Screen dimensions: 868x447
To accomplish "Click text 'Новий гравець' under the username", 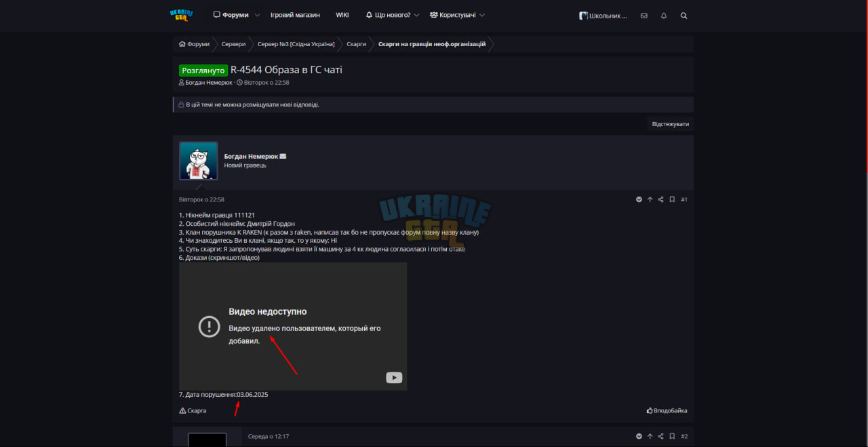I will tap(245, 165).
